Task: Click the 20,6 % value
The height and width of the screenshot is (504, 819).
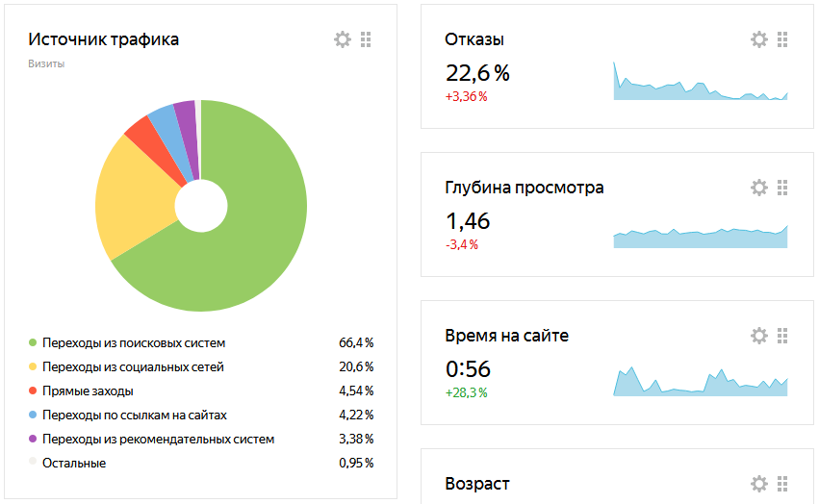Action: pos(356,367)
